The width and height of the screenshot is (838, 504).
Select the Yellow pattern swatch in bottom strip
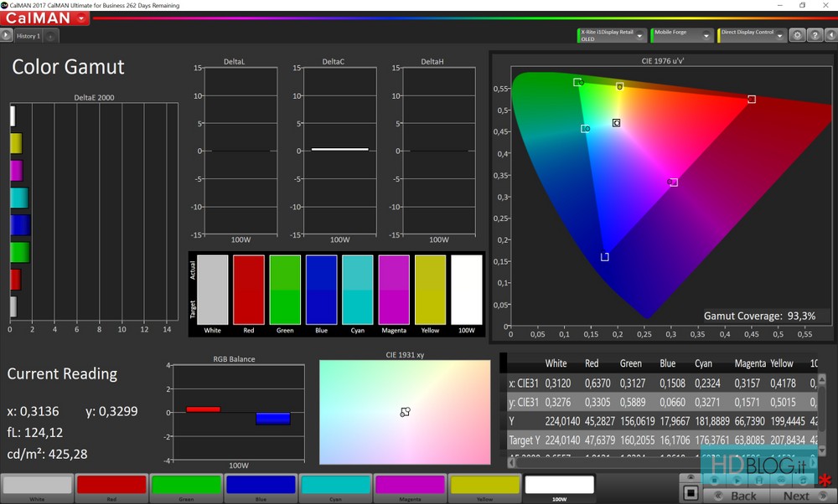[484, 488]
